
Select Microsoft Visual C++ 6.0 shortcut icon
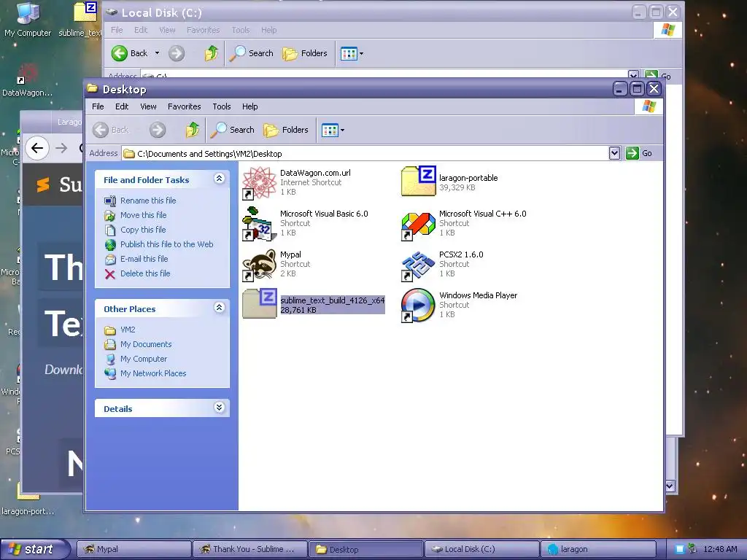418,224
